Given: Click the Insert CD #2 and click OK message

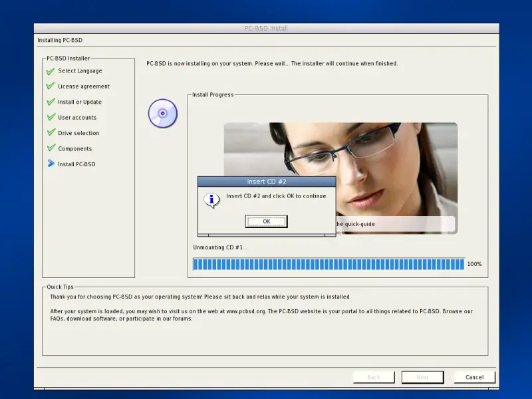Looking at the screenshot, I should (277, 196).
